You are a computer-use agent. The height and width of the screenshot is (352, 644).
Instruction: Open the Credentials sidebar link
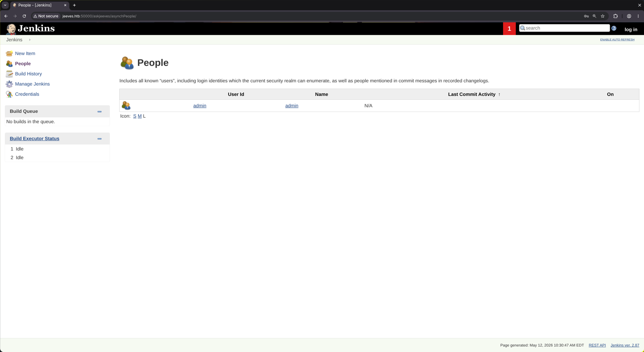pyautogui.click(x=27, y=94)
